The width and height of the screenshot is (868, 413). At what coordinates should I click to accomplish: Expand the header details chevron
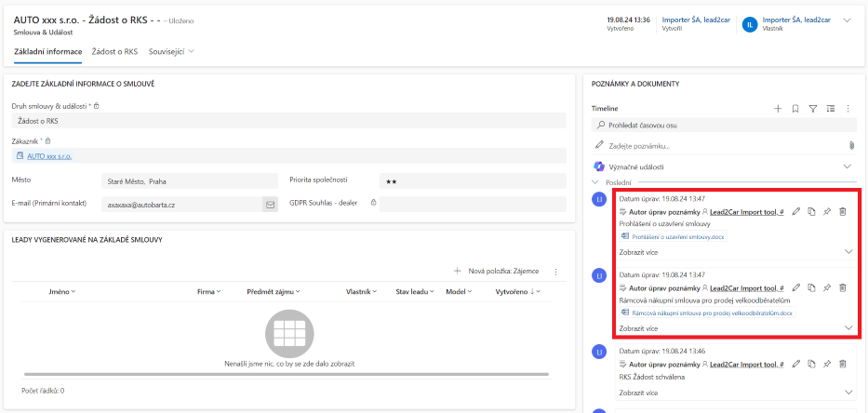847,20
